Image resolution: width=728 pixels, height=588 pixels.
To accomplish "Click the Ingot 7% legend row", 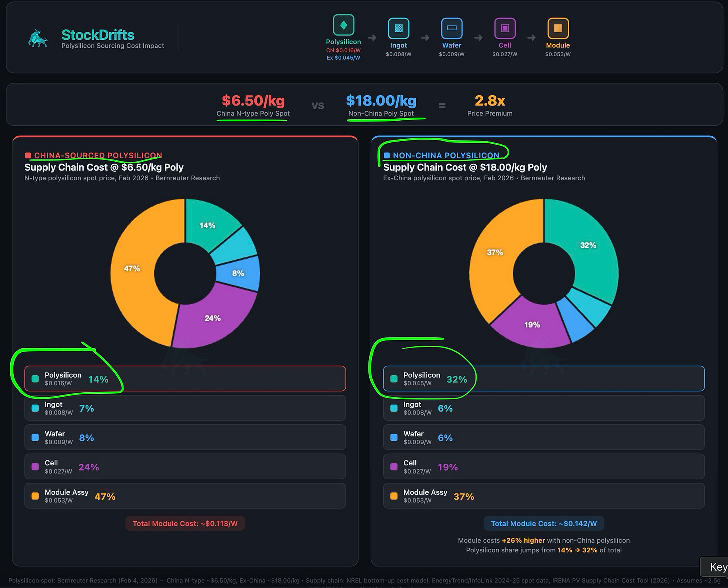I will [185, 408].
